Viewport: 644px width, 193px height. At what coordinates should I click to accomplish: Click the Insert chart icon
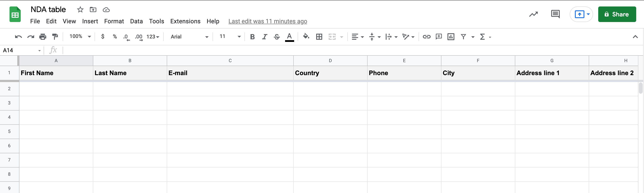451,37
